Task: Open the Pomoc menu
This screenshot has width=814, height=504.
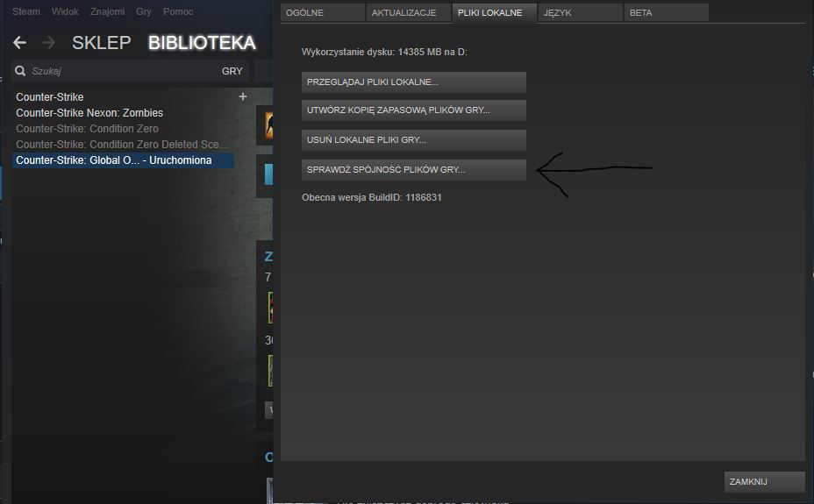Action: [x=178, y=11]
